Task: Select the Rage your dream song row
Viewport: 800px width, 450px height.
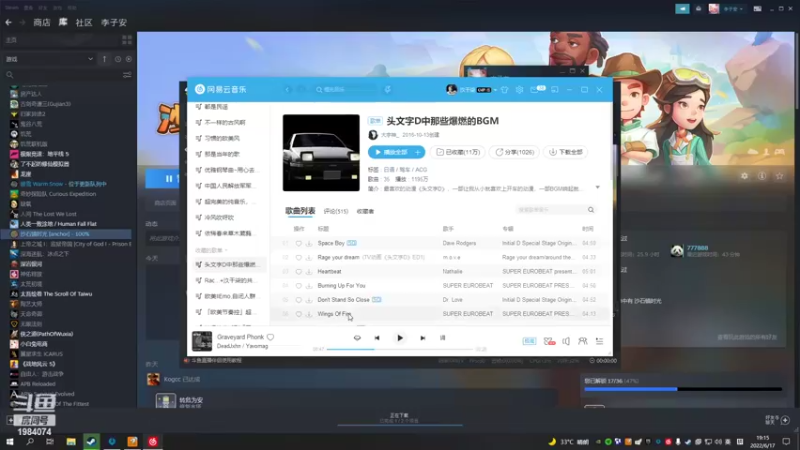Action: point(440,257)
